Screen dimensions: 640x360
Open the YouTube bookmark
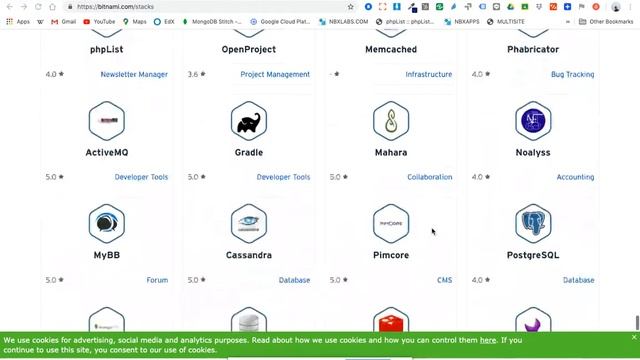coord(99,22)
